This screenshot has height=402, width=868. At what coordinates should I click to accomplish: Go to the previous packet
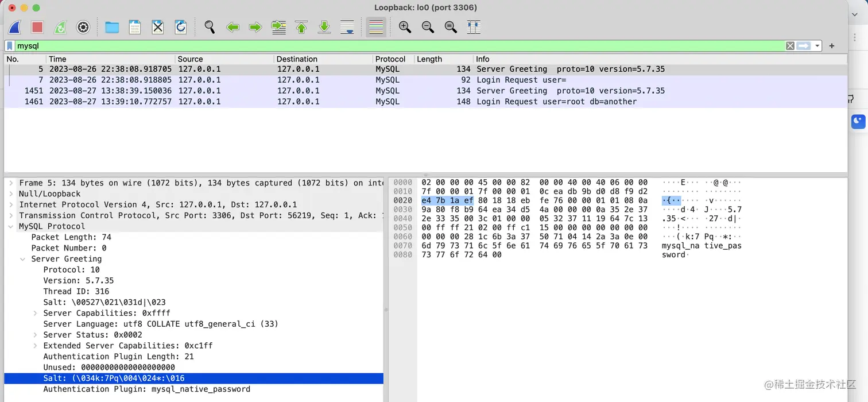pos(232,27)
